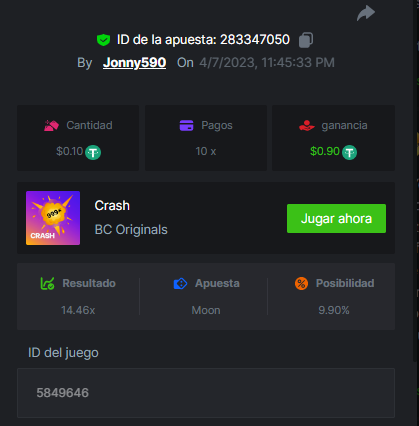Image resolution: width=419 pixels, height=426 pixels.
Task: Click the orange Posibilidad percent icon
Action: pos(301,283)
